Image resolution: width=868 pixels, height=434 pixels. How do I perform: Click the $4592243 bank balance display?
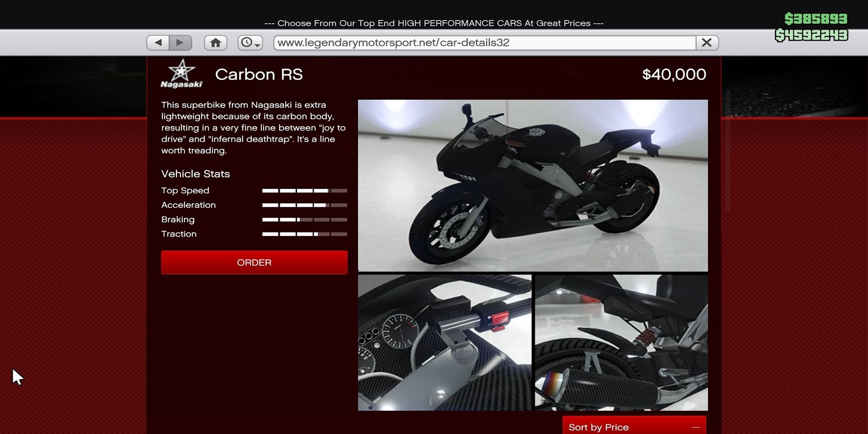coord(811,35)
